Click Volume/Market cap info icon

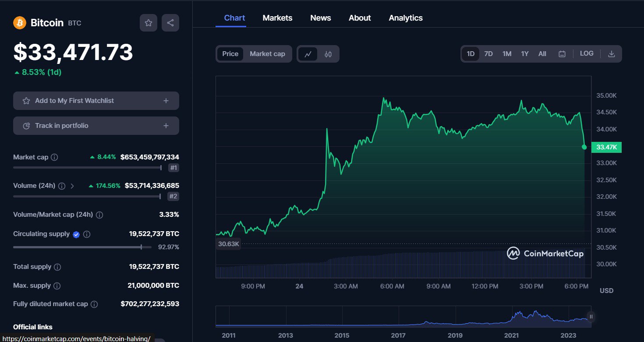pos(99,215)
